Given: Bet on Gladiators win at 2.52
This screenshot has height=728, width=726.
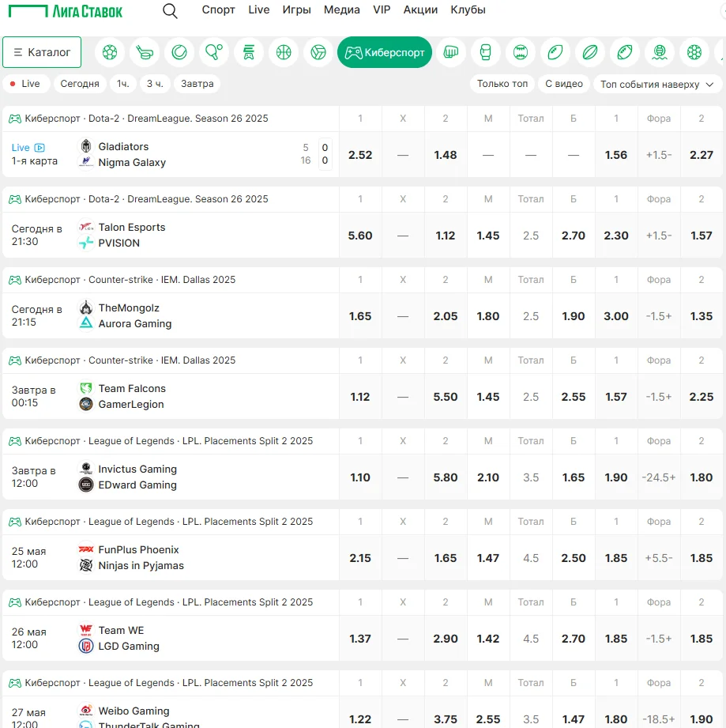Looking at the screenshot, I should pyautogui.click(x=360, y=155).
